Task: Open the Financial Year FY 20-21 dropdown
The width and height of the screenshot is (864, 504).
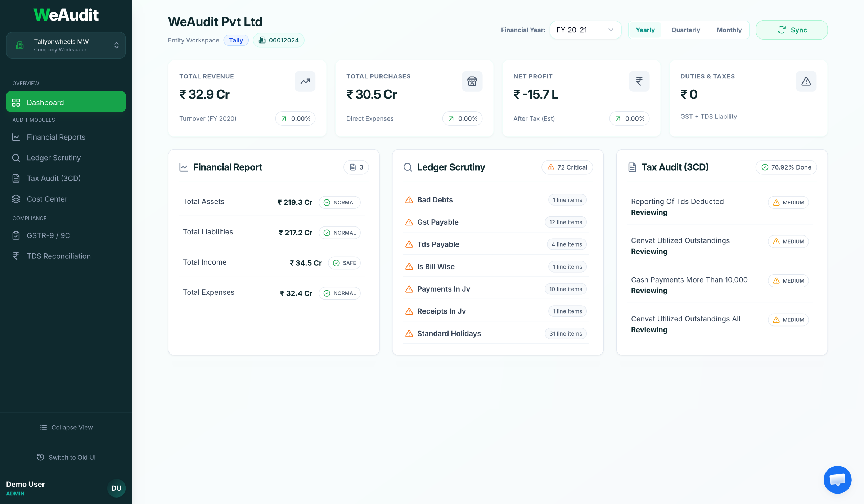Action: tap(585, 30)
